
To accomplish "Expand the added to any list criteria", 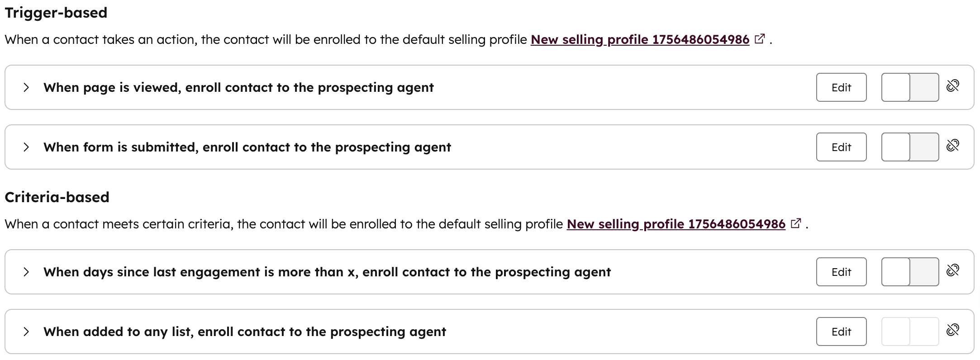I will point(26,331).
